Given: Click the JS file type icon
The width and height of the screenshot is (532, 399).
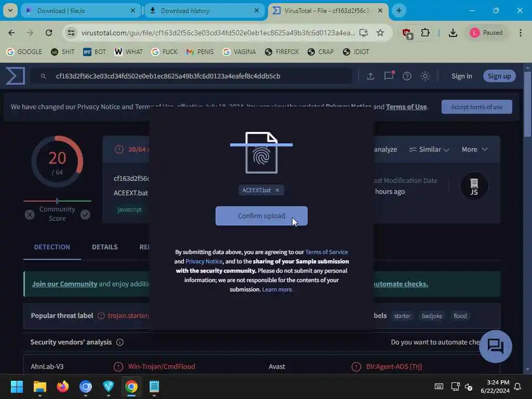Looking at the screenshot, I should pos(474,186).
